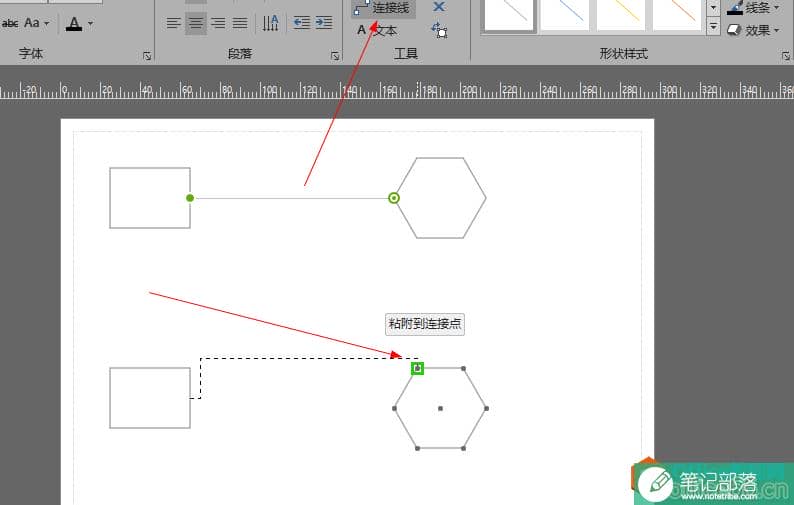
Task: Click the green highlighted hexagon connection point
Action: coord(417,368)
